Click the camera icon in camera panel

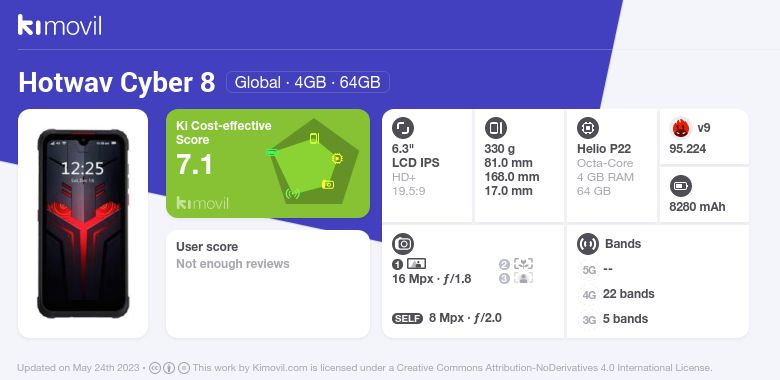pyautogui.click(x=402, y=244)
